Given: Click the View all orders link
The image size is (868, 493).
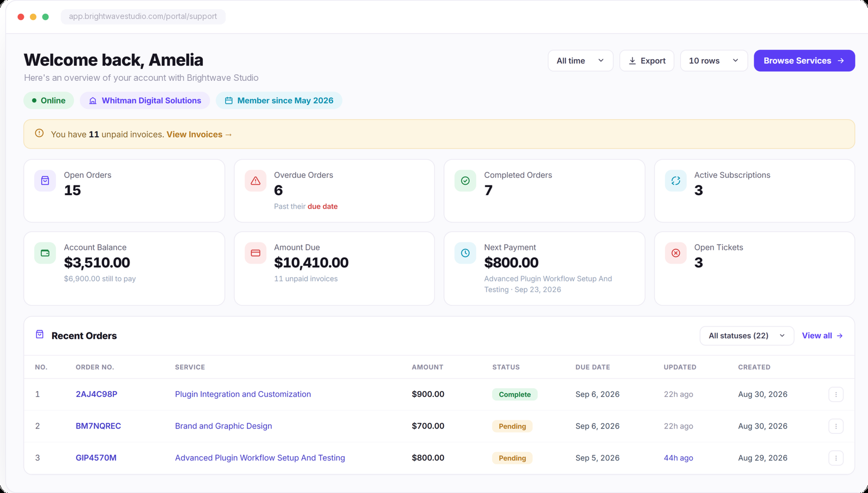Looking at the screenshot, I should [x=822, y=336].
